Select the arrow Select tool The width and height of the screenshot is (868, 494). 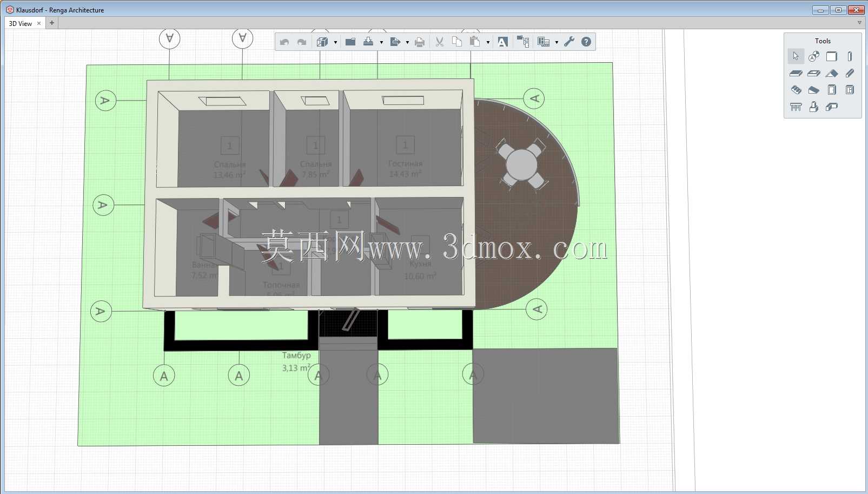(796, 56)
